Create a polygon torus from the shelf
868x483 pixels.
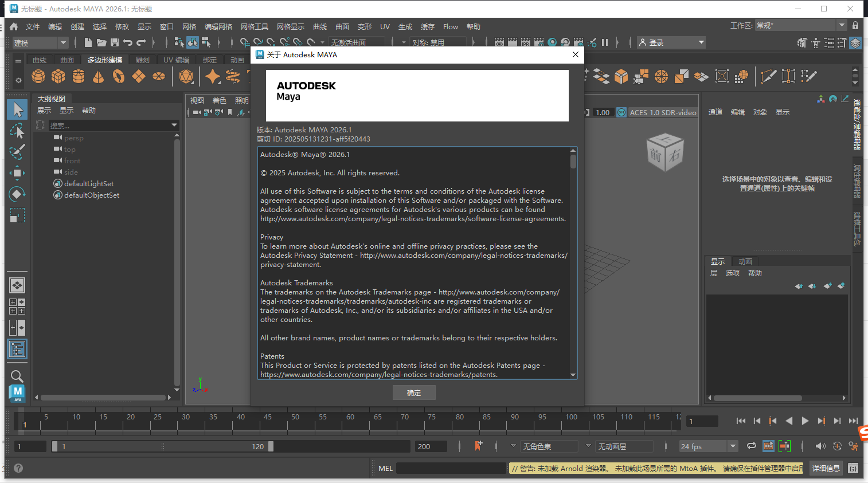119,76
